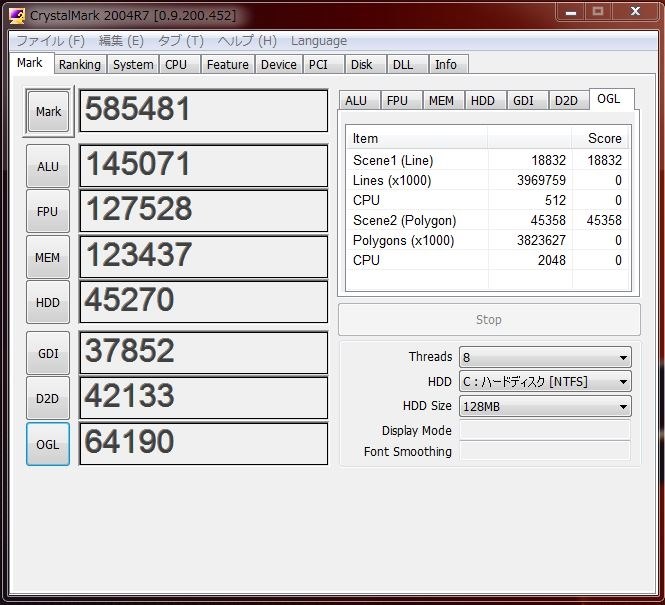Select the Lines (x1000) row
Image resolution: width=665 pixels, height=605 pixels.
coord(488,180)
